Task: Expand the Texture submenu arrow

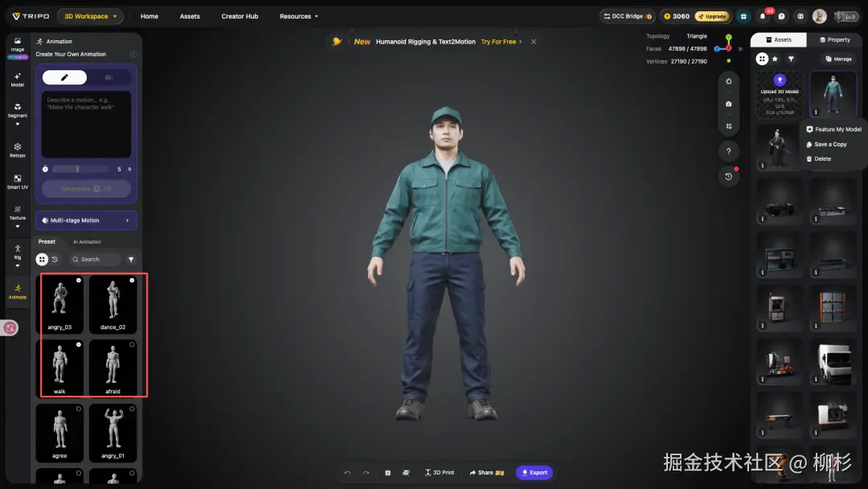Action: click(17, 227)
